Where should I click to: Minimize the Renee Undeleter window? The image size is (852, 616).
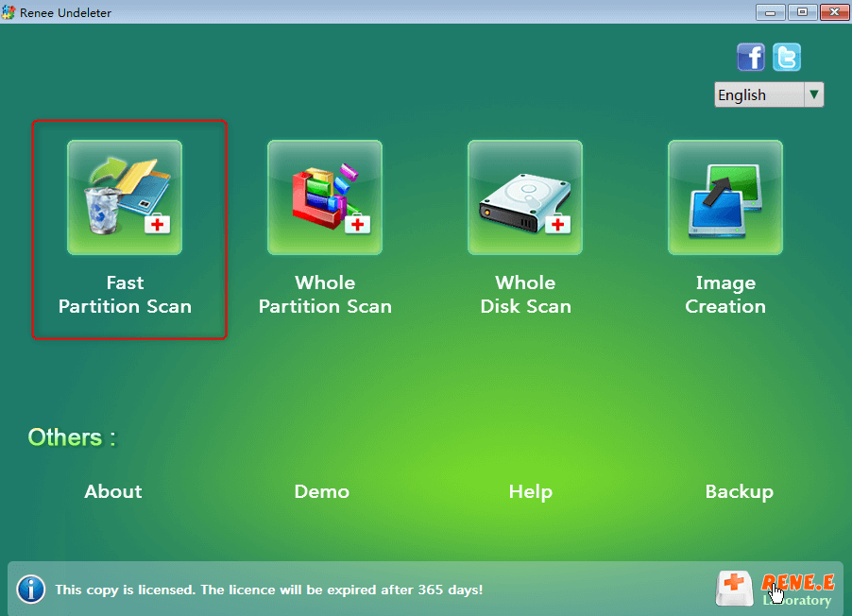coord(771,12)
